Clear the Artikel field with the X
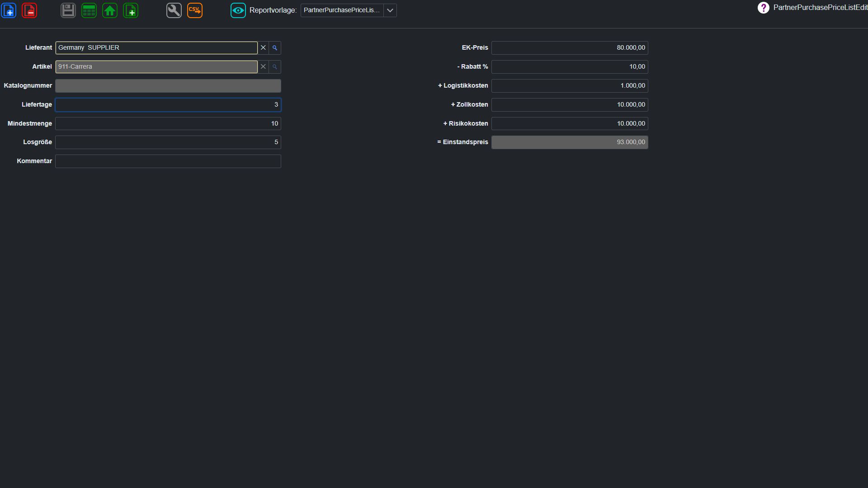The width and height of the screenshot is (868, 488). 263,67
